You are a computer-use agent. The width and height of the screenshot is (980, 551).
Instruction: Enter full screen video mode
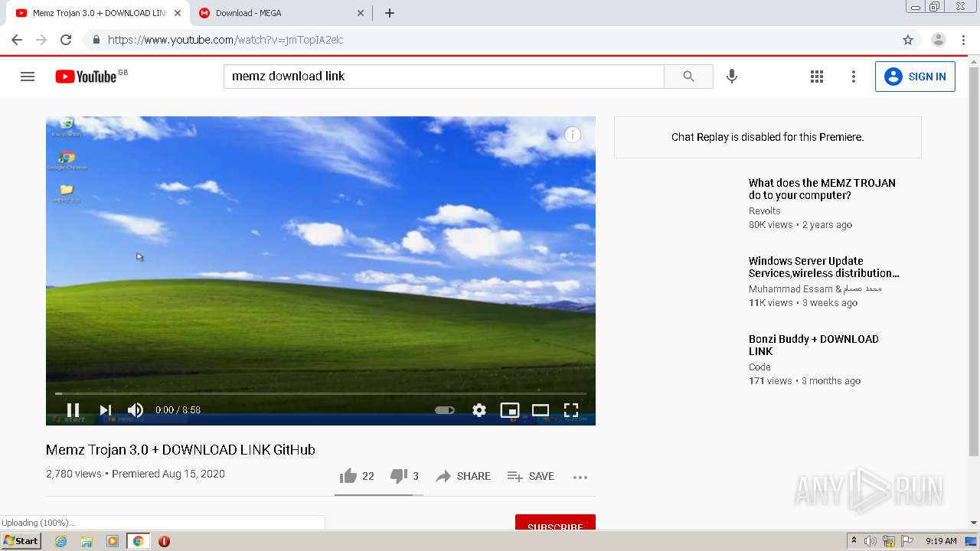571,410
